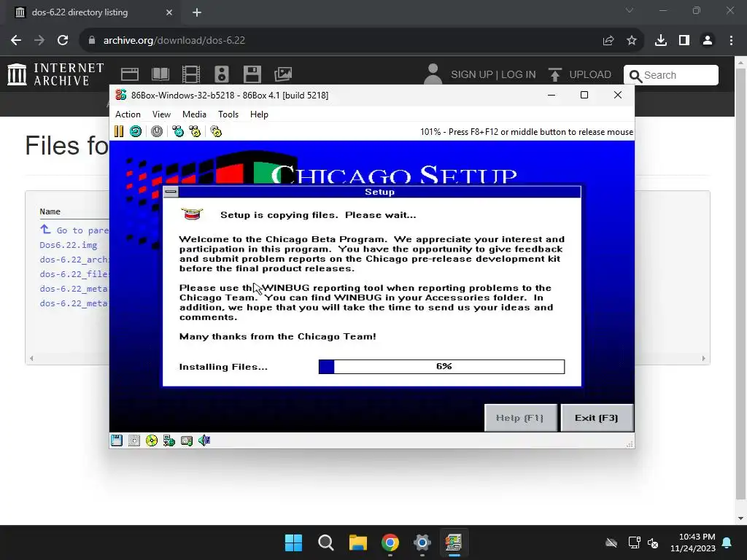Open Chrome profile avatar icon
Viewport: 747px width, 560px height.
708,41
